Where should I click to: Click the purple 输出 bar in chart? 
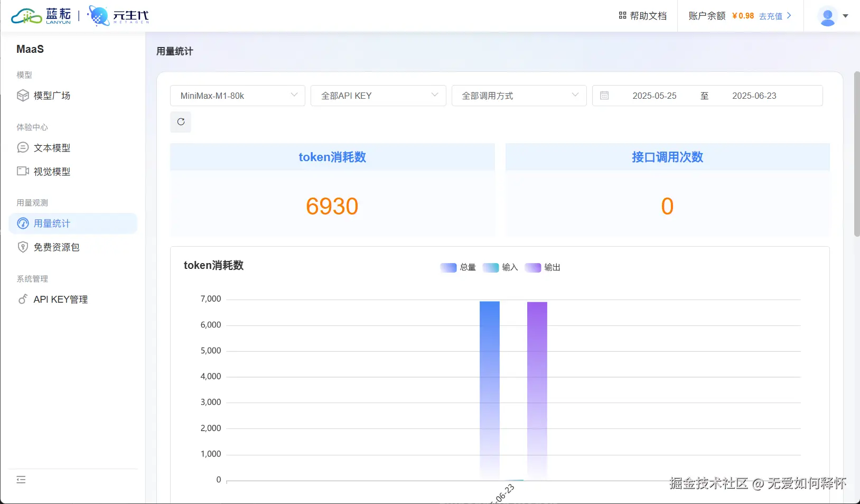click(x=537, y=391)
